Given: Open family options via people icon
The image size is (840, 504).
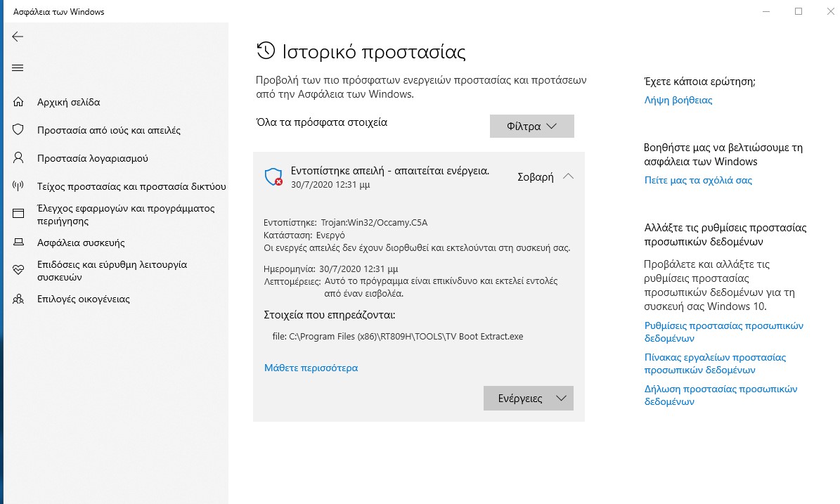Looking at the screenshot, I should (x=18, y=299).
